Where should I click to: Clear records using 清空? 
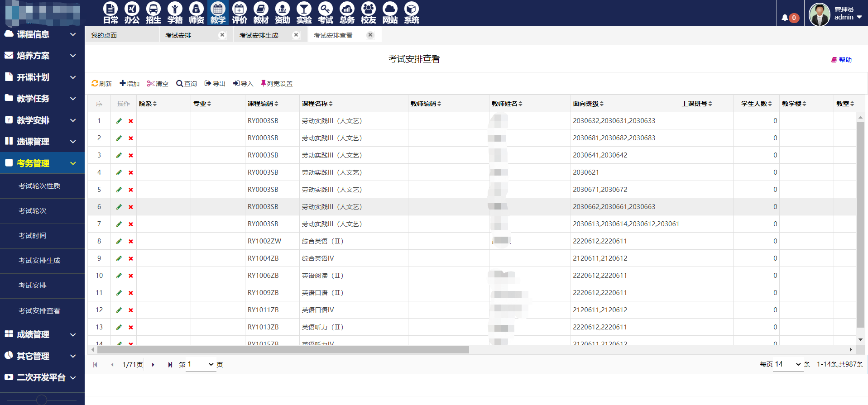click(158, 84)
